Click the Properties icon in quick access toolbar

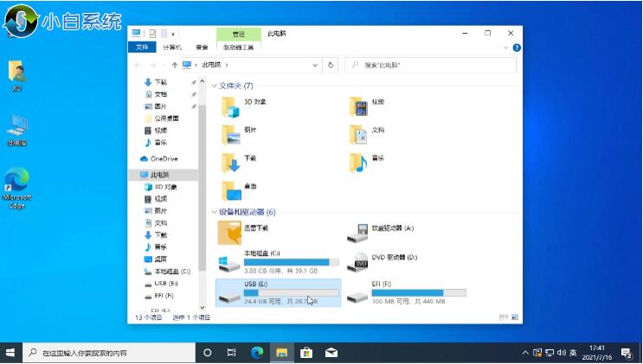pos(152,34)
